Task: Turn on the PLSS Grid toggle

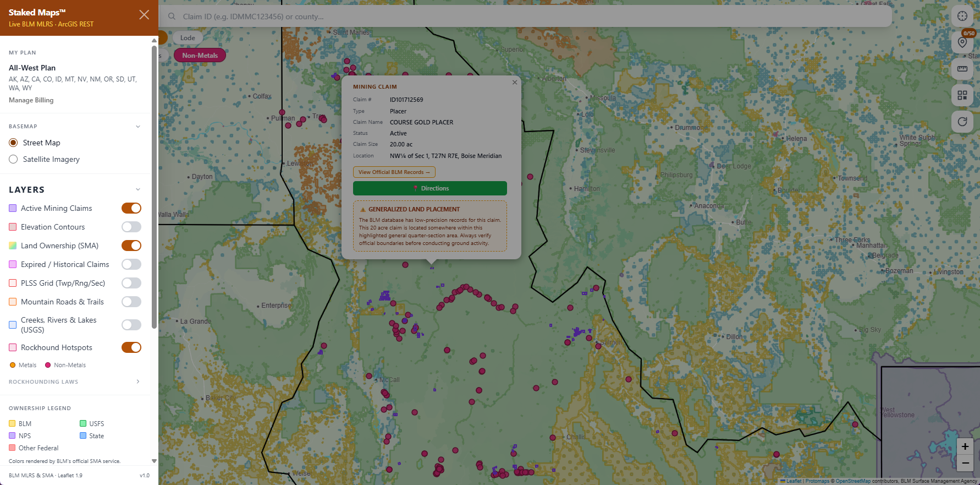Action: tap(131, 283)
